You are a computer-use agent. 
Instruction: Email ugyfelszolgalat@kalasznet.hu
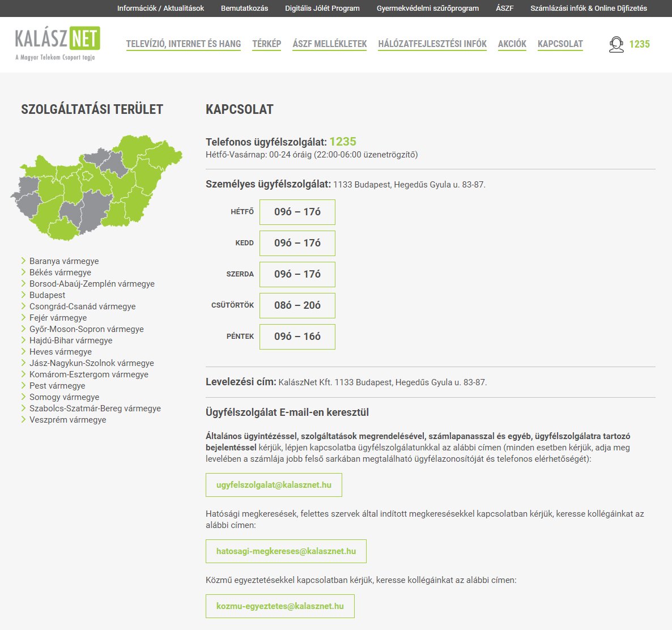[x=274, y=485]
